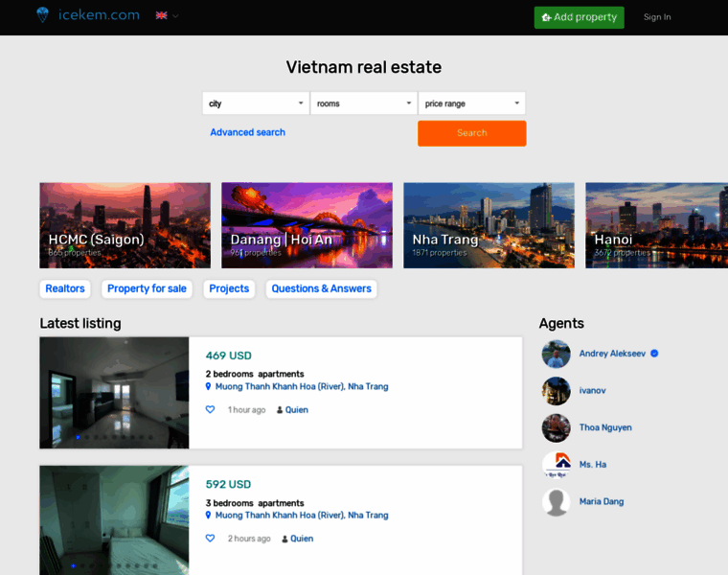Image resolution: width=728 pixels, height=575 pixels.
Task: Click the first photo dot on 469 USD listing
Action: 78,437
